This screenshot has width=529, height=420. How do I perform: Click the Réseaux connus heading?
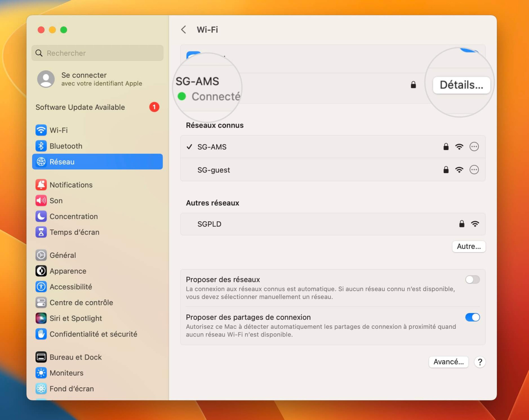[x=215, y=125]
